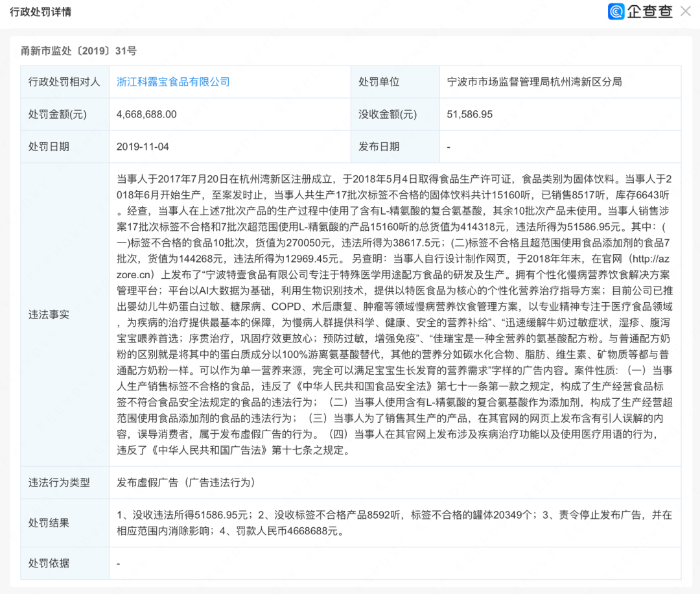Image resolution: width=700 pixels, height=594 pixels.
Task: Click the 处罚日期 label cell
Action: tap(49, 147)
